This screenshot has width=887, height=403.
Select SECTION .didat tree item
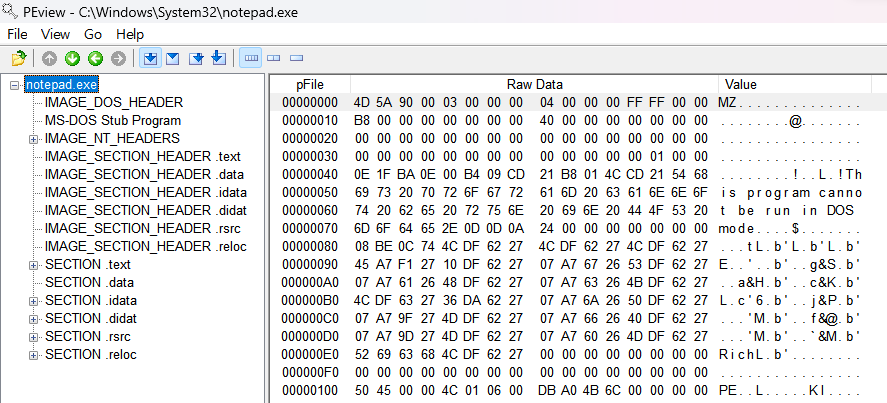point(91,319)
